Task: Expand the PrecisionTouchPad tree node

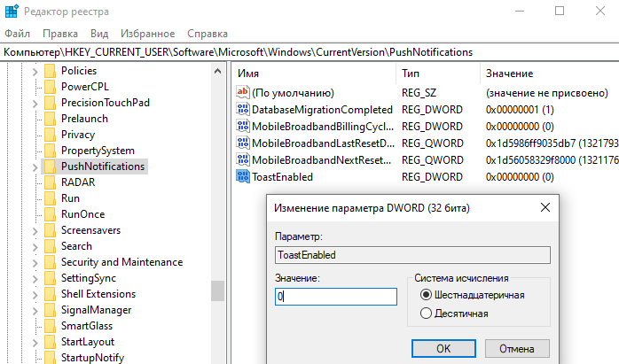Action: (x=35, y=104)
